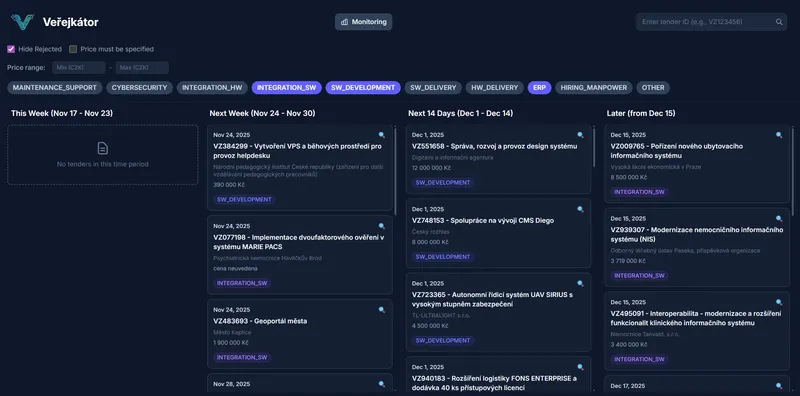
Task: Open tender VZ939307 Modernizace nemocničního systému
Action: (x=697, y=235)
